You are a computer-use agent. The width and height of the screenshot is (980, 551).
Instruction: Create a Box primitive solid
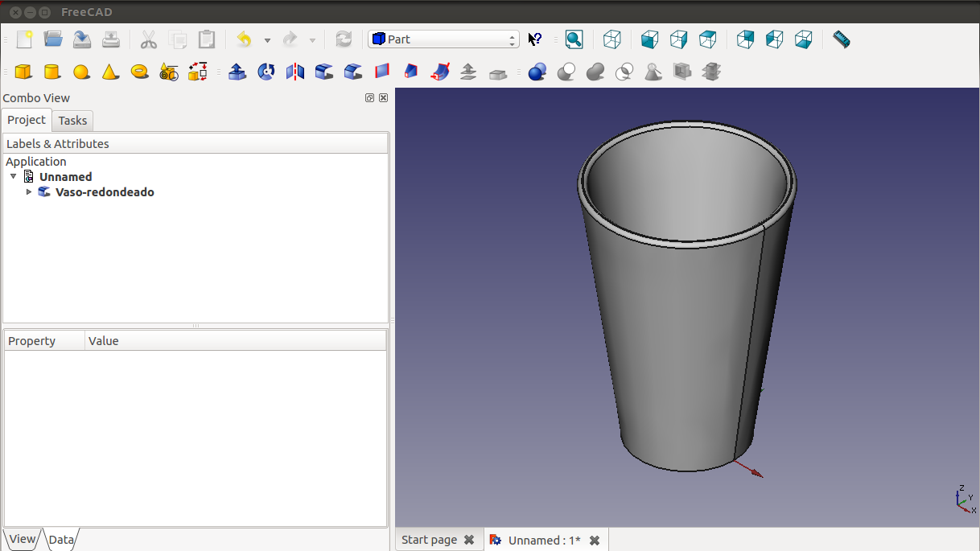tap(23, 72)
